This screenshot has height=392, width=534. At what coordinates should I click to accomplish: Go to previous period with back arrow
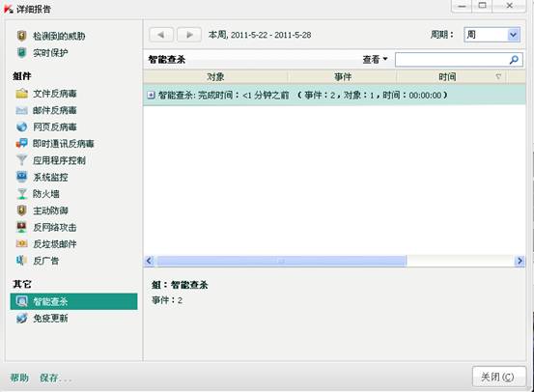pyautogui.click(x=161, y=35)
